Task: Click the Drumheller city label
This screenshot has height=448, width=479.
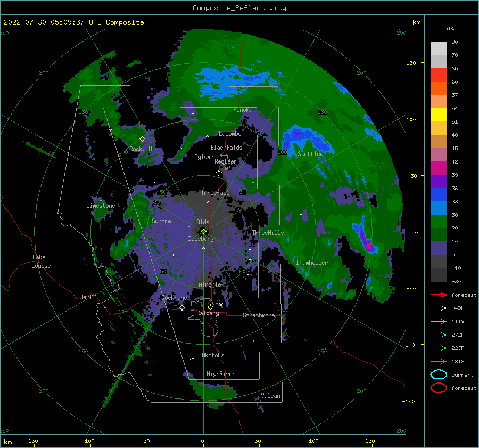Action: coord(312,263)
